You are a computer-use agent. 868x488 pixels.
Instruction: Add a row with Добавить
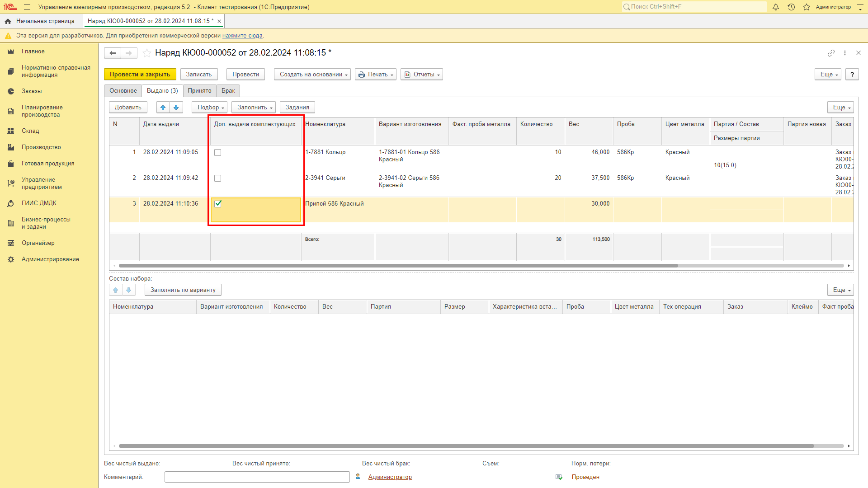[128, 107]
